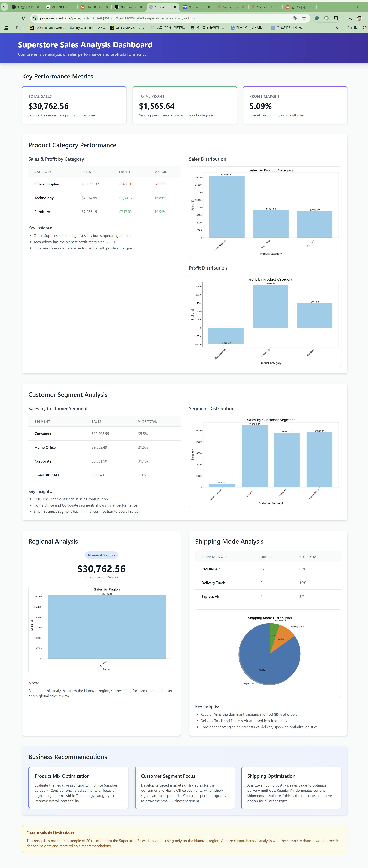Open the Downloads icon in toolbar
The image size is (368, 868).
click(x=350, y=18)
